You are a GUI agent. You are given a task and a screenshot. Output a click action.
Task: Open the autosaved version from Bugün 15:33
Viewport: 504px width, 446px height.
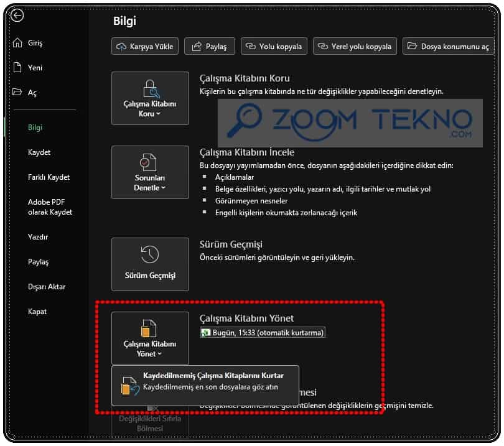click(x=263, y=333)
